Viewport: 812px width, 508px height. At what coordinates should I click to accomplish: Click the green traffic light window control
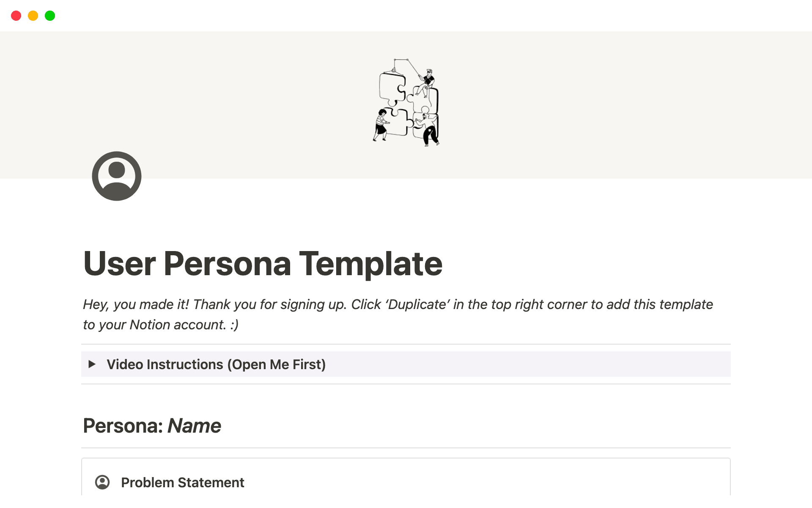pyautogui.click(x=49, y=15)
